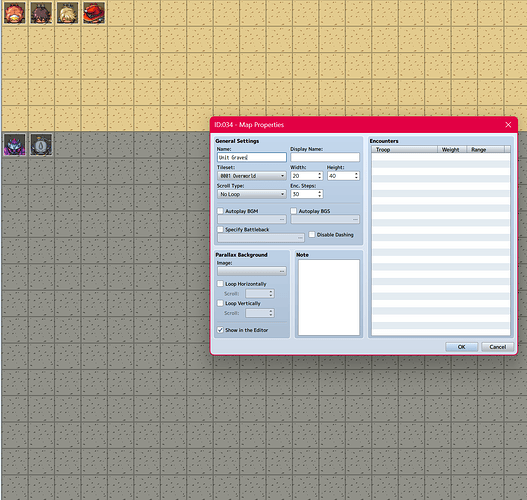
Task: Click the Range column header
Action: (485, 150)
